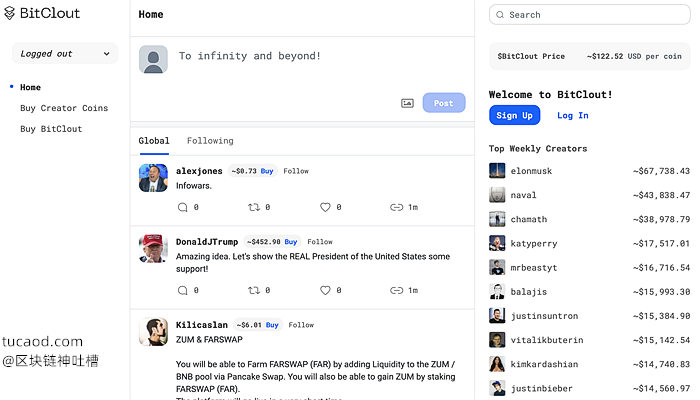Copy link icon on alexjones post
The image size is (700, 400).
click(x=396, y=207)
